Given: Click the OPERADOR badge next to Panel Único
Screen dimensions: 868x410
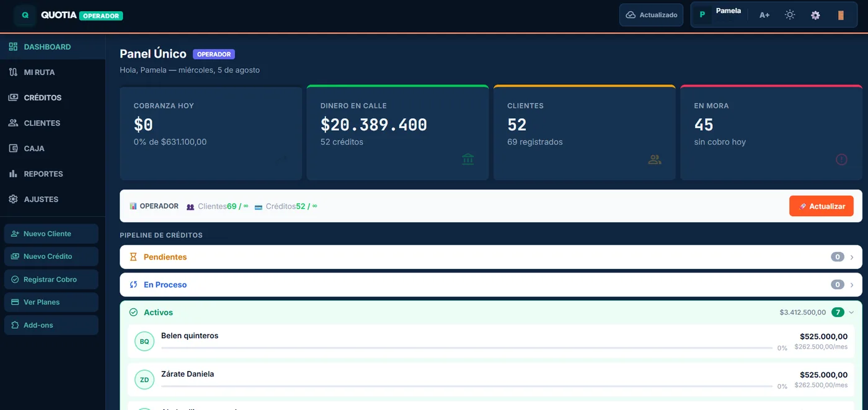Looking at the screenshot, I should pos(214,55).
